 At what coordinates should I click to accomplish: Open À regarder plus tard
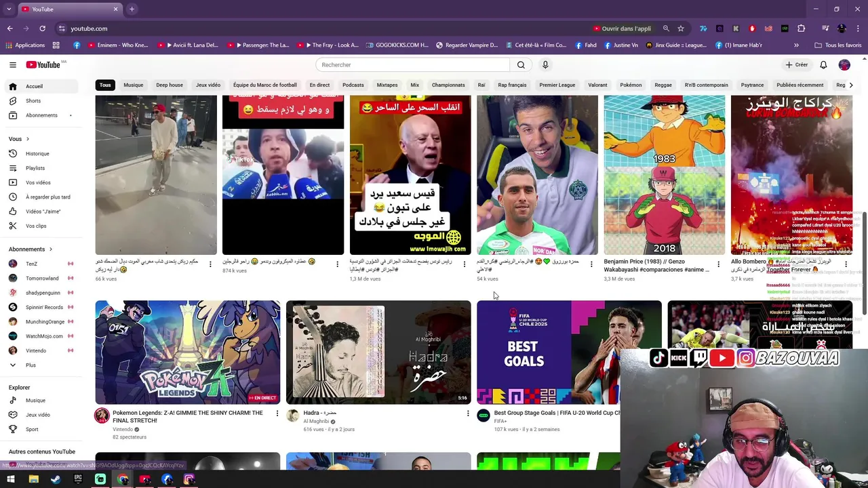pyautogui.click(x=42, y=197)
